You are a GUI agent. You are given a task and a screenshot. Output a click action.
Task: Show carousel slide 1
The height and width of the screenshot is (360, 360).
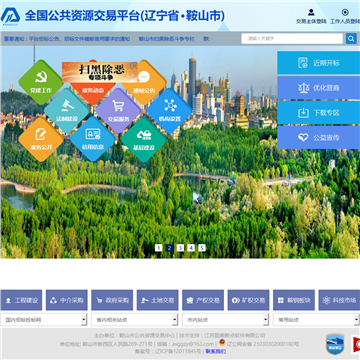159,248
